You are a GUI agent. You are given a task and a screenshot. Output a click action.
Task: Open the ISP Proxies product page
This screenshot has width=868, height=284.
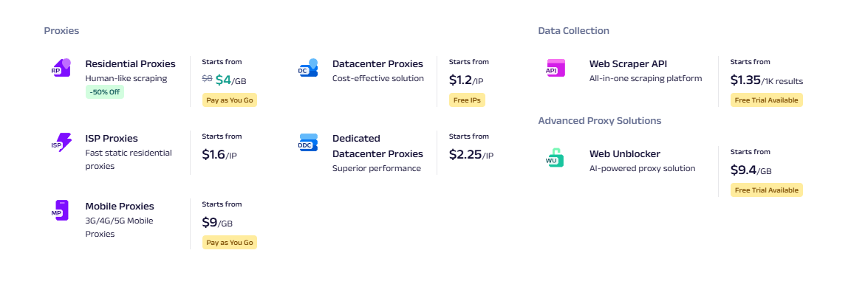(x=112, y=138)
